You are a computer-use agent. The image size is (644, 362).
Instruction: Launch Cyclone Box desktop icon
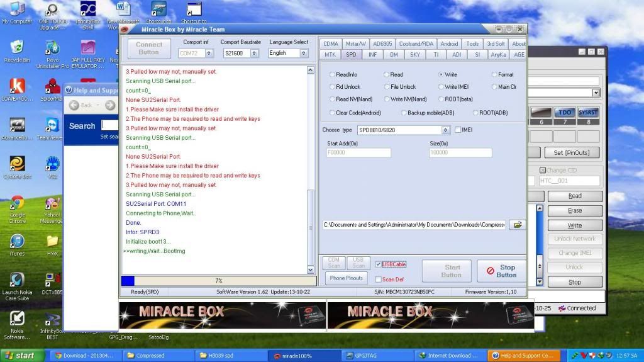[17, 167]
